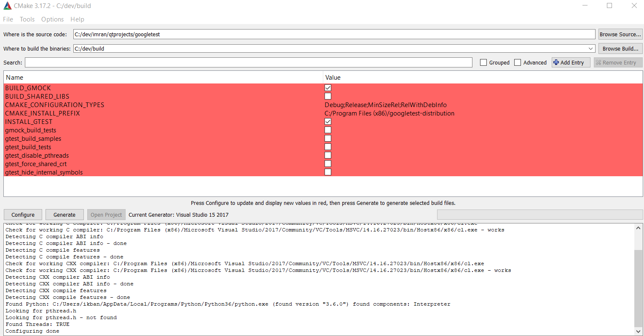
Task: Open the Tools menu
Action: 27,19
